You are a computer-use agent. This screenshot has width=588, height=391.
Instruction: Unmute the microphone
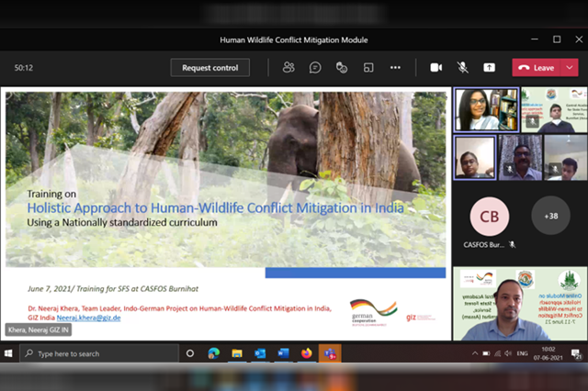462,68
